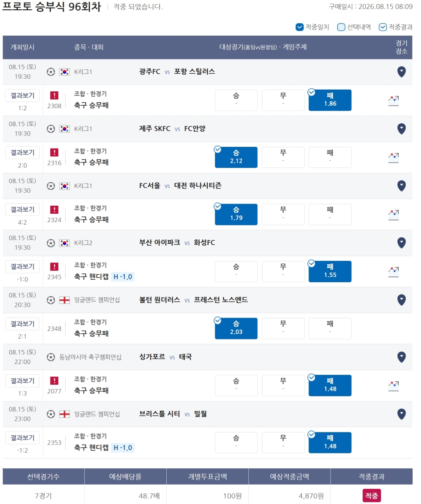Click venue pin for 부산 아이파크 match
Image resolution: width=421 pixels, height=504 pixels.
coord(401,242)
